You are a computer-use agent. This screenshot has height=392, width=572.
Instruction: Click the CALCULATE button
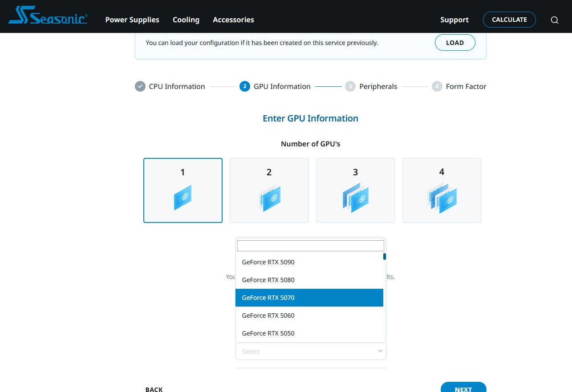tap(509, 20)
